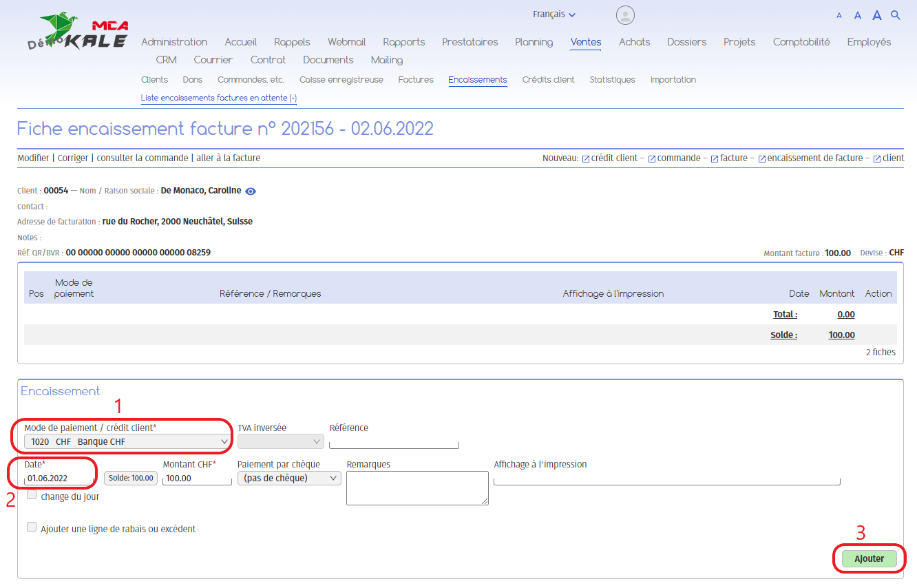Open the Comptabilité menu
This screenshot has height=588, width=917.
pyautogui.click(x=801, y=42)
